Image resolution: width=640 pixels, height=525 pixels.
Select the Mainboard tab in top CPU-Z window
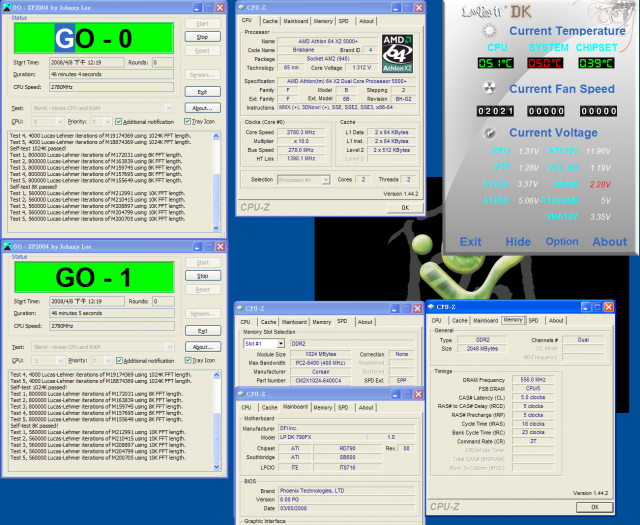(296, 21)
